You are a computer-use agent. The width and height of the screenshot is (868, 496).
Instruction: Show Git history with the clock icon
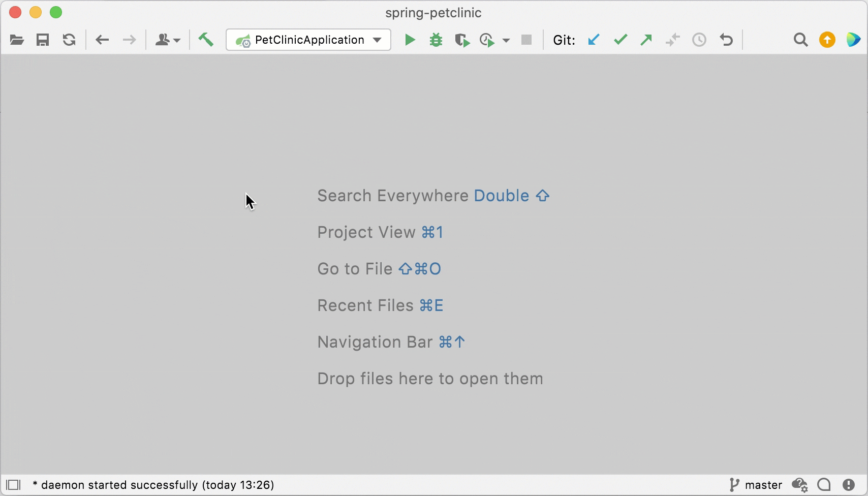coord(699,40)
